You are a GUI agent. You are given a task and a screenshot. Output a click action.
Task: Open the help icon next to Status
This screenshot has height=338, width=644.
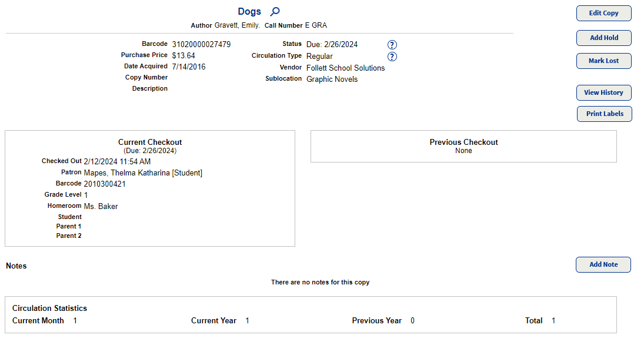click(x=392, y=45)
